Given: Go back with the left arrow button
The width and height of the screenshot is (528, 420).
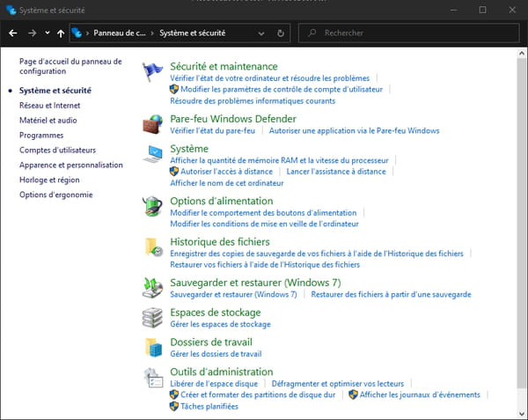Looking at the screenshot, I should coord(13,33).
